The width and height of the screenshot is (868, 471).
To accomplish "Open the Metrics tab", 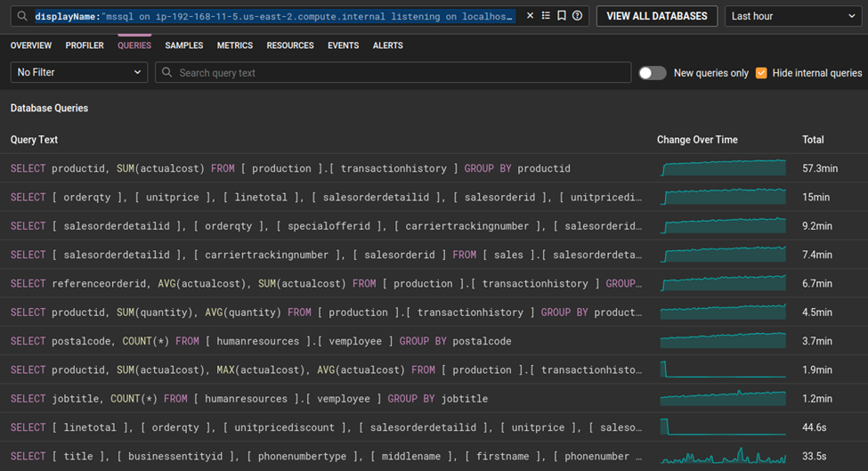I will 235,45.
